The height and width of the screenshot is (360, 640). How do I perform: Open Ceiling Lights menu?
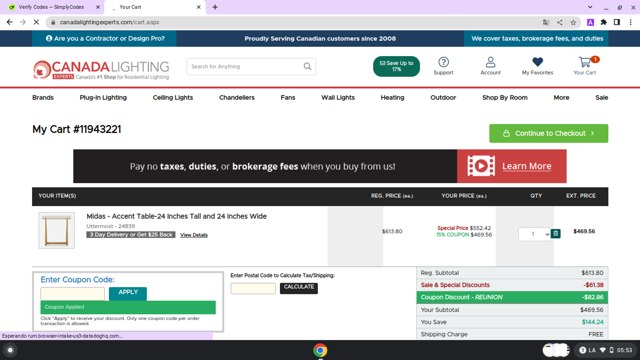173,98
